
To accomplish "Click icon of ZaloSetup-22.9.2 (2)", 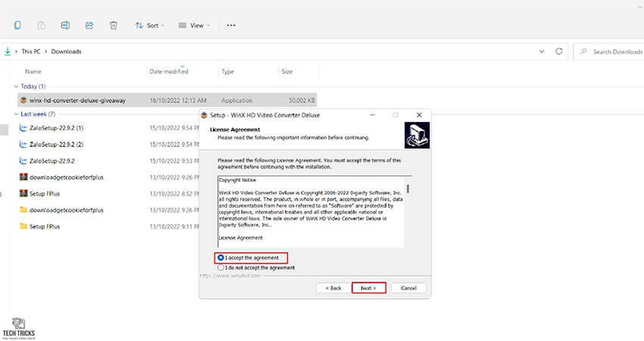I will 23,144.
